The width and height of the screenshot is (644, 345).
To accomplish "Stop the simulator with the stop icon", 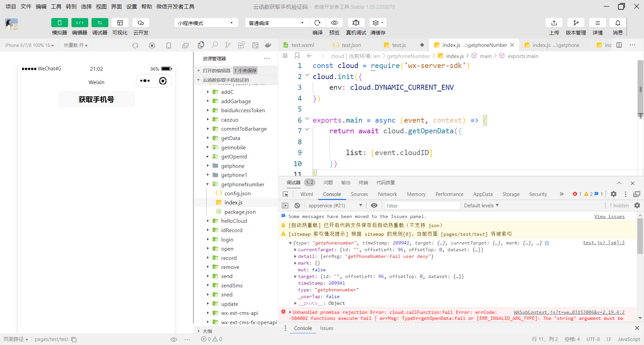I will point(152,45).
